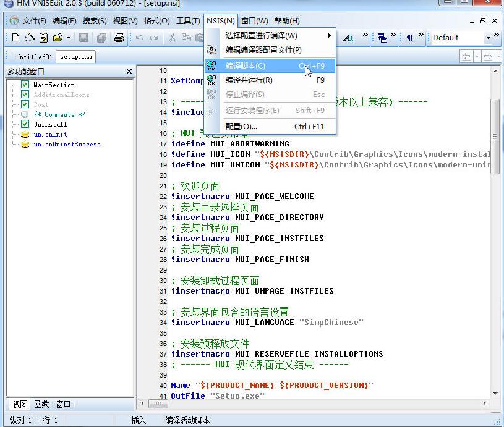Image resolution: width=504 pixels, height=427 pixels.
Task: Expand overflow chevron after window icon
Action: [x=393, y=35]
